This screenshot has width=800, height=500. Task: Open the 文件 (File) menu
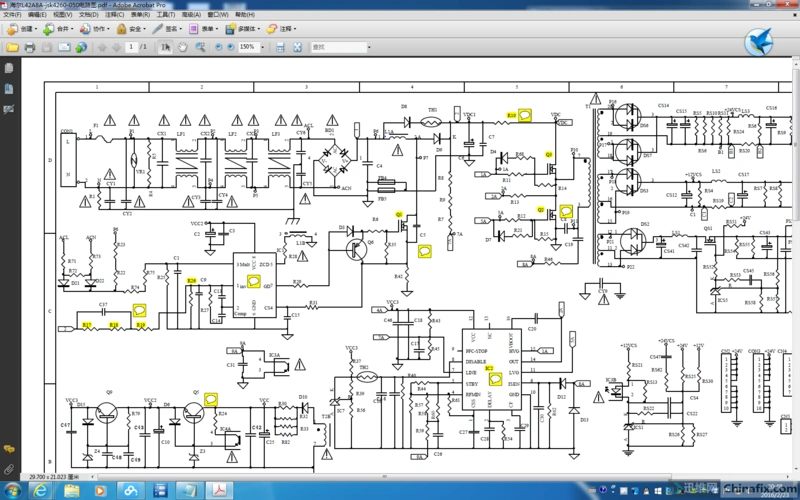click(12, 16)
